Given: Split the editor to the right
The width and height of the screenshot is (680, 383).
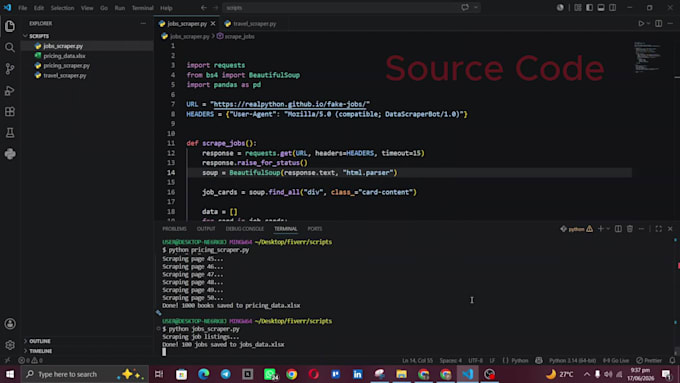Looking at the screenshot, I should (x=658, y=23).
